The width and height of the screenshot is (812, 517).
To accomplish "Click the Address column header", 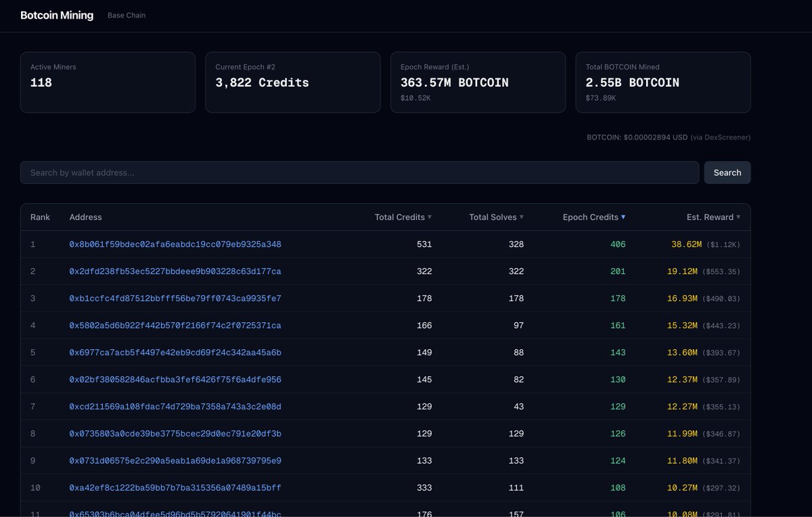I will click(85, 217).
